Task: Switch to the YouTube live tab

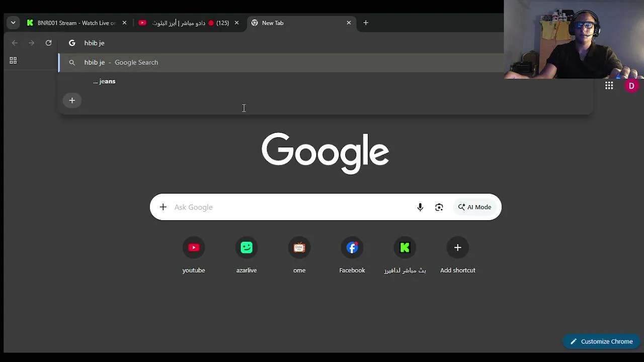Action: coord(190,23)
